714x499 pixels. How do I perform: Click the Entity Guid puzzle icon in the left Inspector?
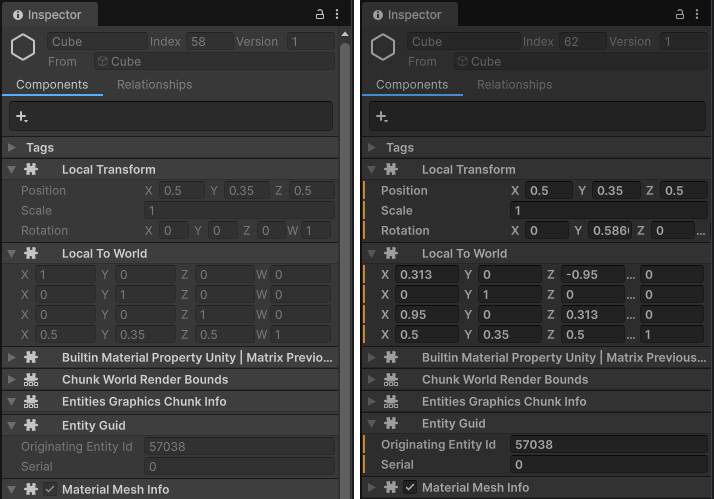point(31,425)
